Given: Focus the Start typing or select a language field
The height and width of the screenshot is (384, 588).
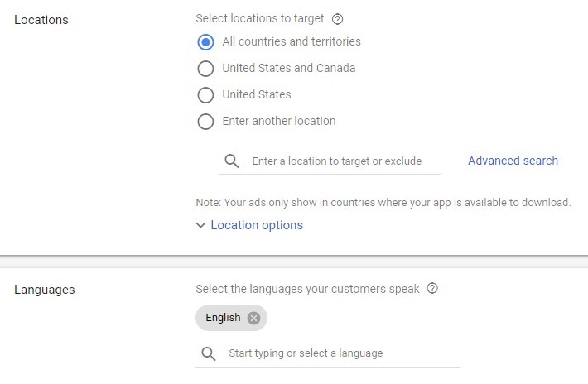Looking at the screenshot, I should click(340, 353).
